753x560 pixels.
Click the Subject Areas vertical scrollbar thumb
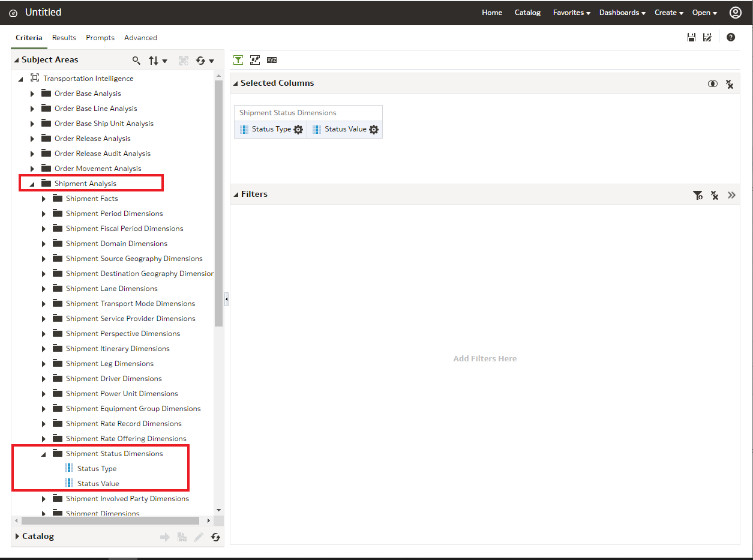pyautogui.click(x=219, y=203)
